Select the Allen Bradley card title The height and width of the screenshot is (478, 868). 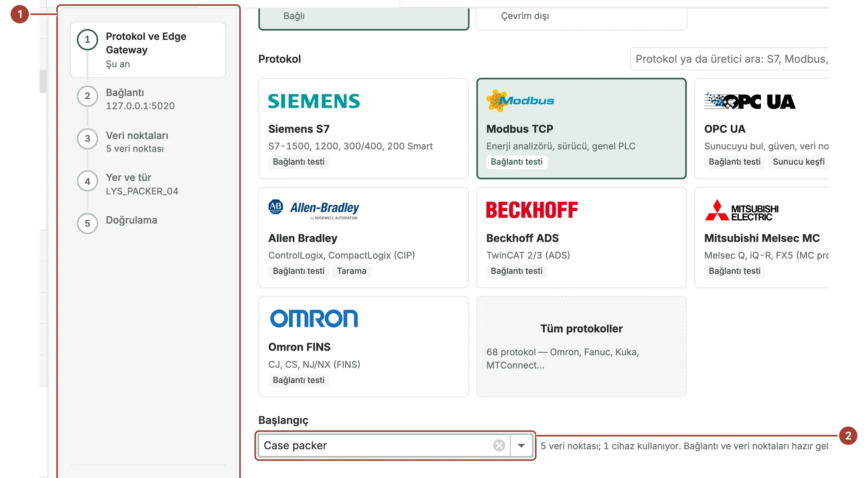click(x=303, y=238)
